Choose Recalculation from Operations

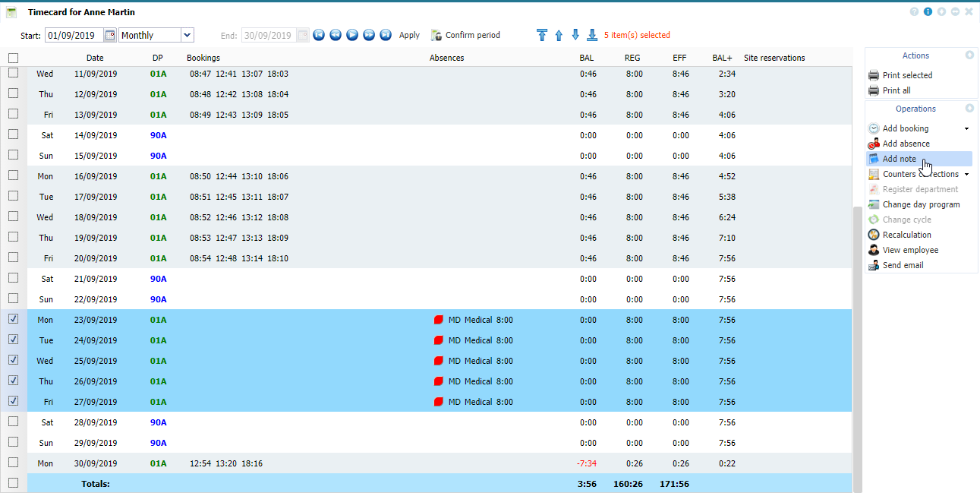pyautogui.click(x=906, y=235)
